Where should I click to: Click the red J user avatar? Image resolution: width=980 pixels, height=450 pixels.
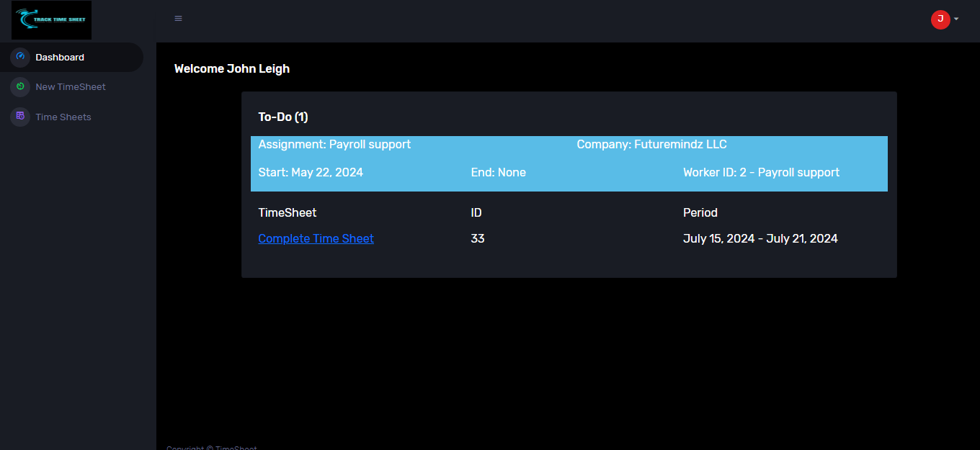940,19
